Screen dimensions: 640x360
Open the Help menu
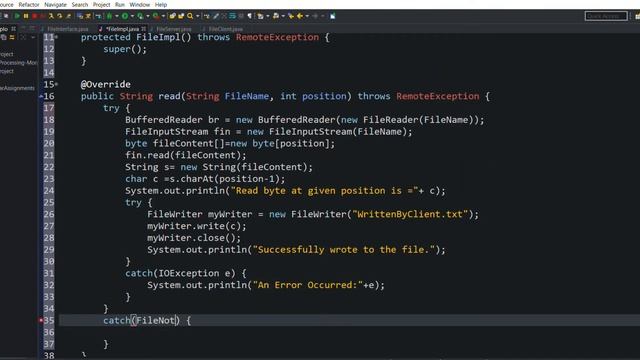pyautogui.click(x=161, y=4)
